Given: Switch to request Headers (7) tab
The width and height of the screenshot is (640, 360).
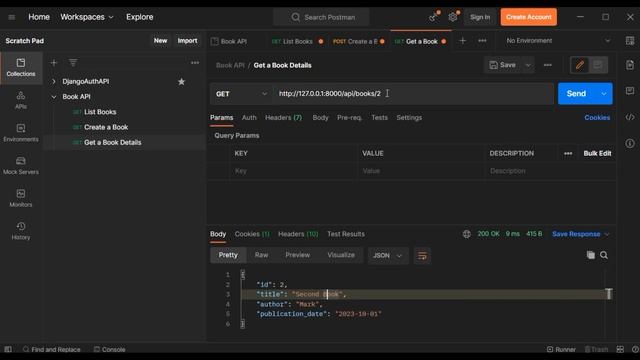Looking at the screenshot, I should point(283,118).
